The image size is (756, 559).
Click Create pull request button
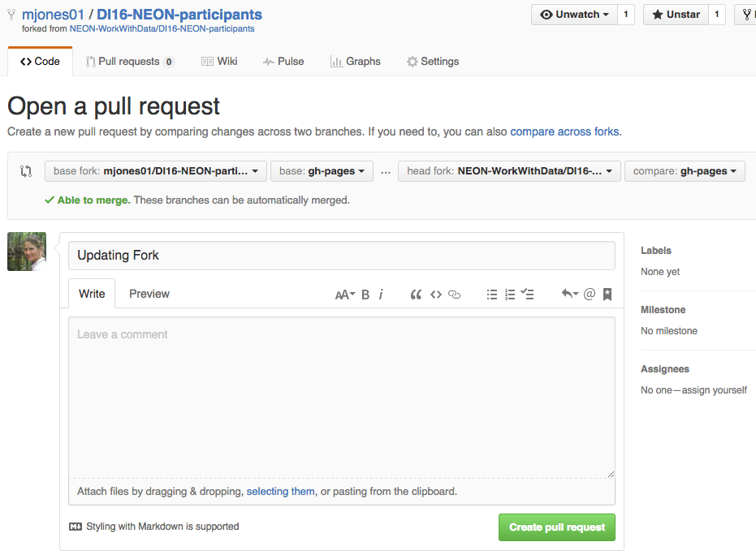coord(557,527)
